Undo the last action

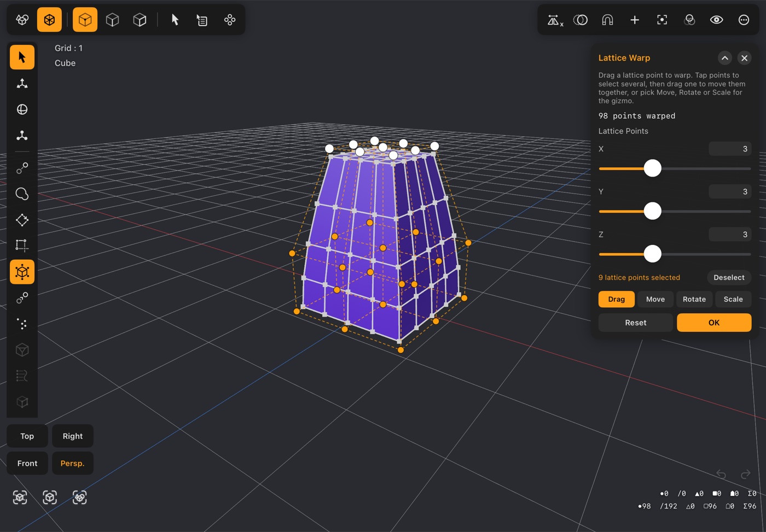(x=721, y=474)
